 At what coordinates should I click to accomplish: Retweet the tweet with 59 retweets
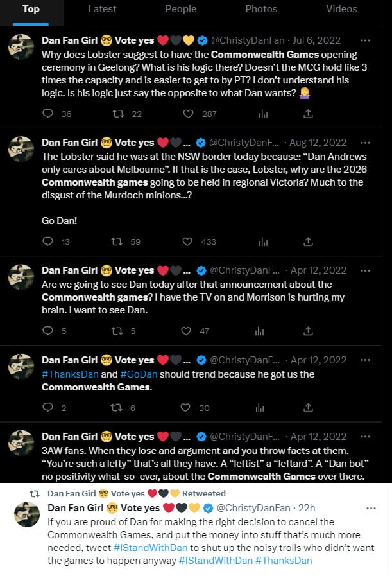(118, 241)
